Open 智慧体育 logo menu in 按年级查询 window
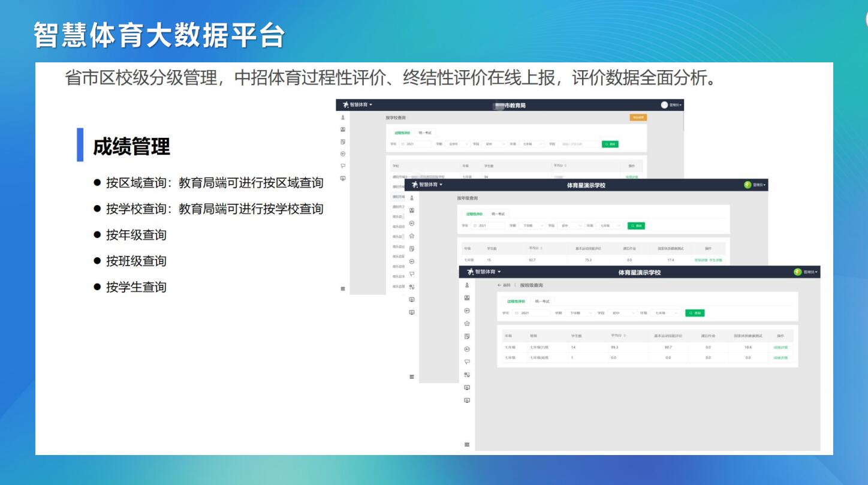The height and width of the screenshot is (485, 868). pos(427,185)
